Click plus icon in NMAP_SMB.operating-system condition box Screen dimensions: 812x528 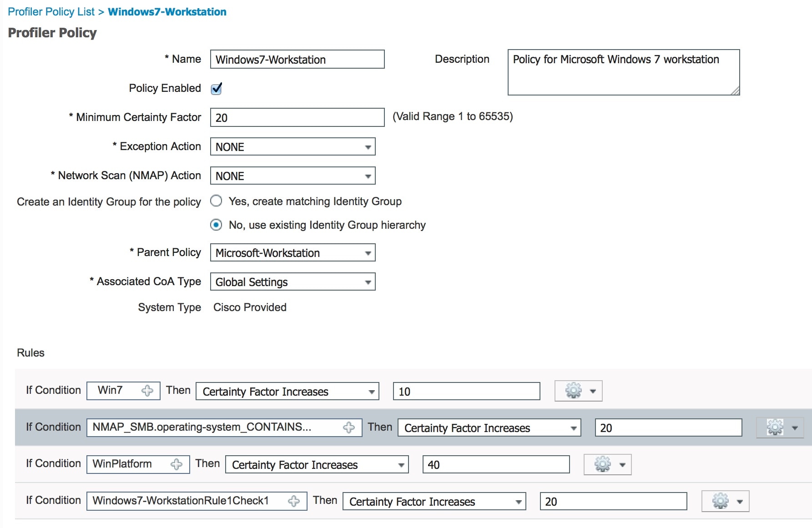point(349,427)
